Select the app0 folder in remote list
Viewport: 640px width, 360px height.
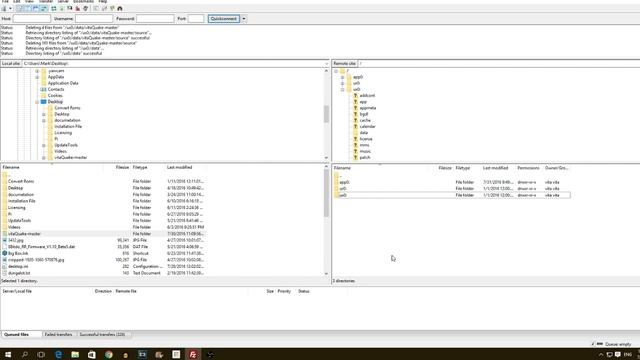tap(344, 182)
